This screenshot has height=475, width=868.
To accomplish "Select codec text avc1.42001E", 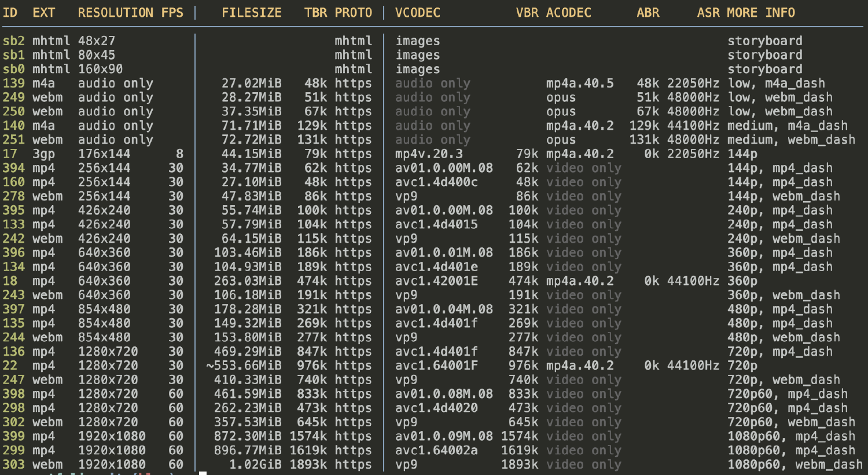I will (437, 281).
